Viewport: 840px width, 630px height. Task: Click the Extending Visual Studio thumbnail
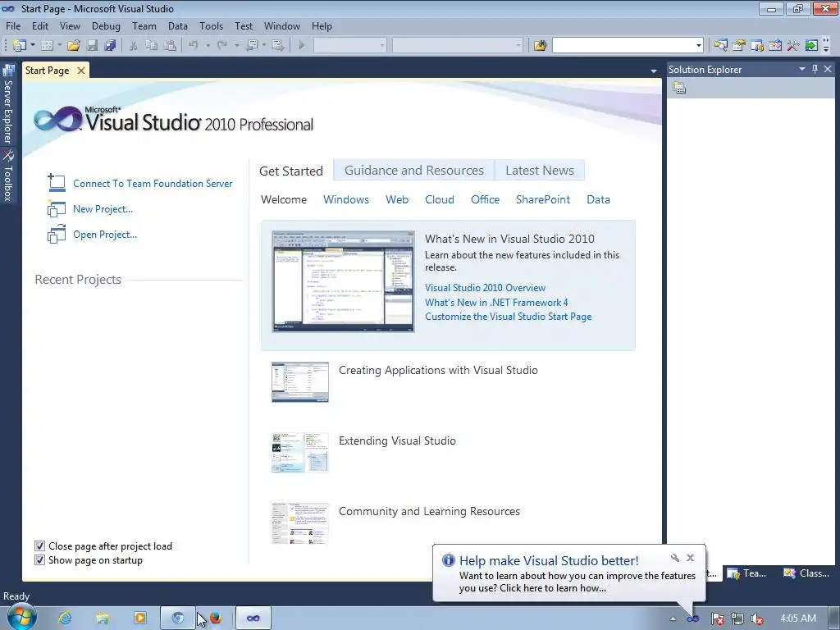click(x=300, y=453)
